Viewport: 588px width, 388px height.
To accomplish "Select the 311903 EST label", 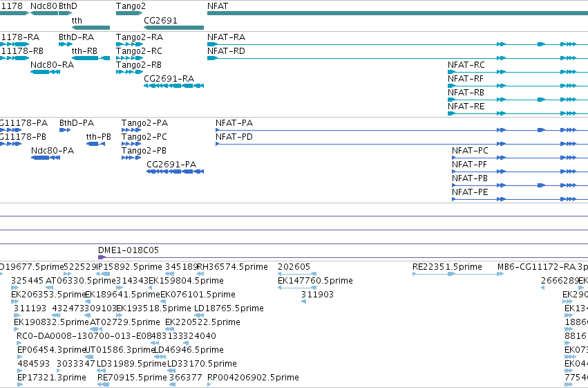I will pyautogui.click(x=317, y=295).
